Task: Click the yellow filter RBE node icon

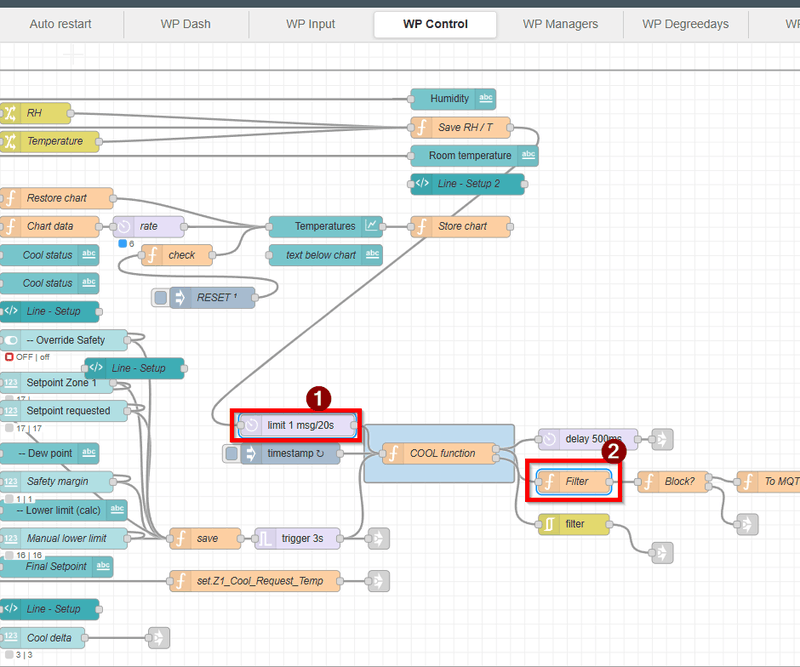Action: coord(549,524)
